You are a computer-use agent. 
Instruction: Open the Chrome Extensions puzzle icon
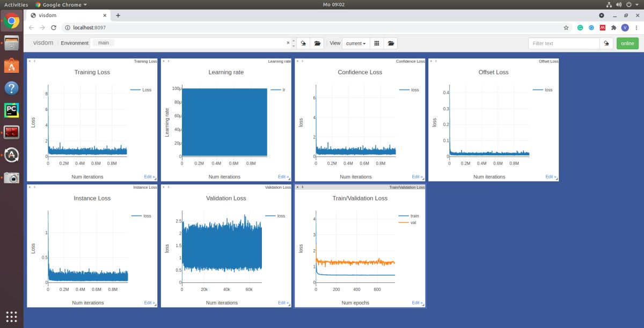coord(614,27)
